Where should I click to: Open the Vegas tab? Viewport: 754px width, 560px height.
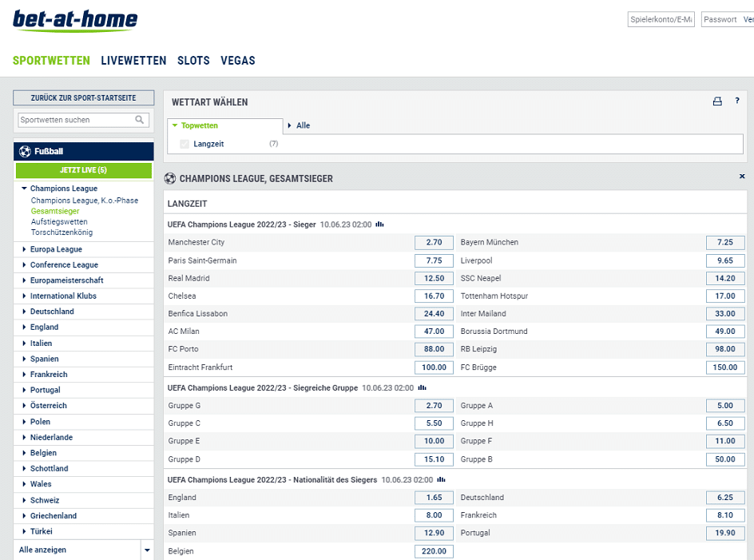238,61
